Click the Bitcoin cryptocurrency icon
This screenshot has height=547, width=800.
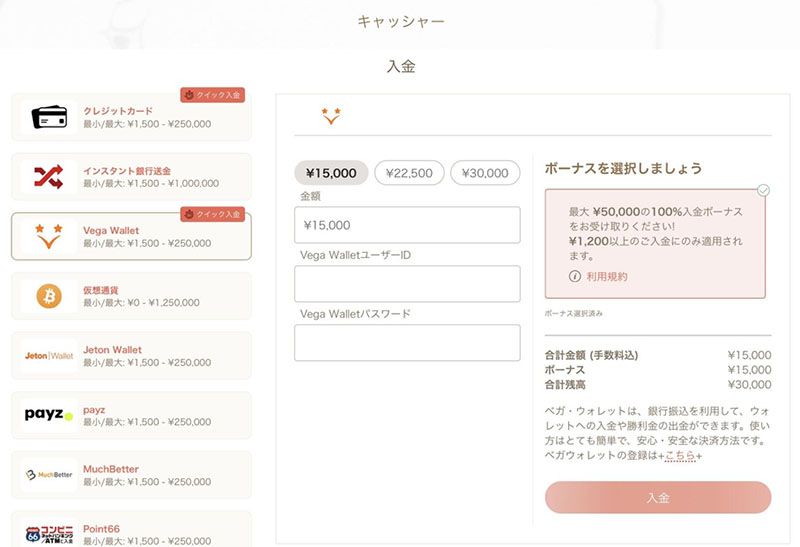[x=49, y=296]
